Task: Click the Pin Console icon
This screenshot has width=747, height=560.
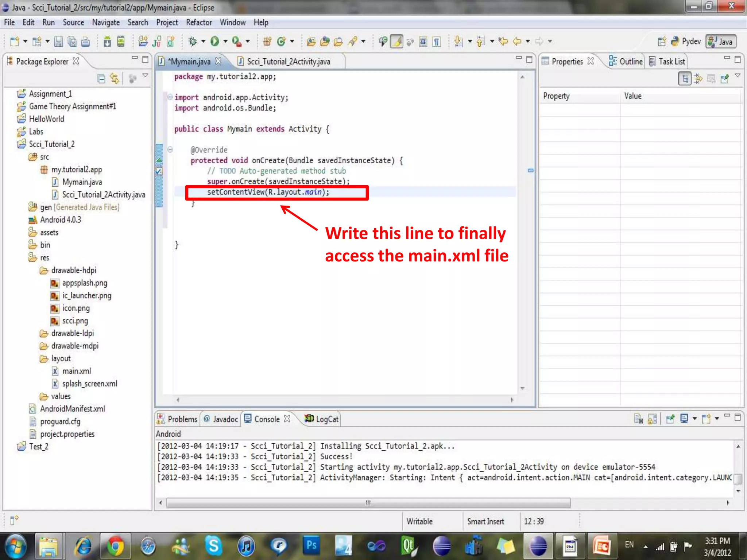Action: 670,419
